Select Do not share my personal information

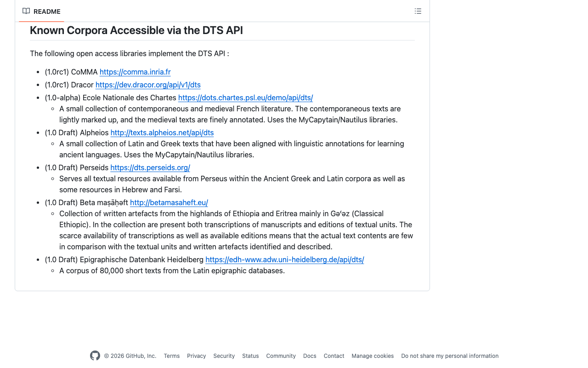(449, 356)
